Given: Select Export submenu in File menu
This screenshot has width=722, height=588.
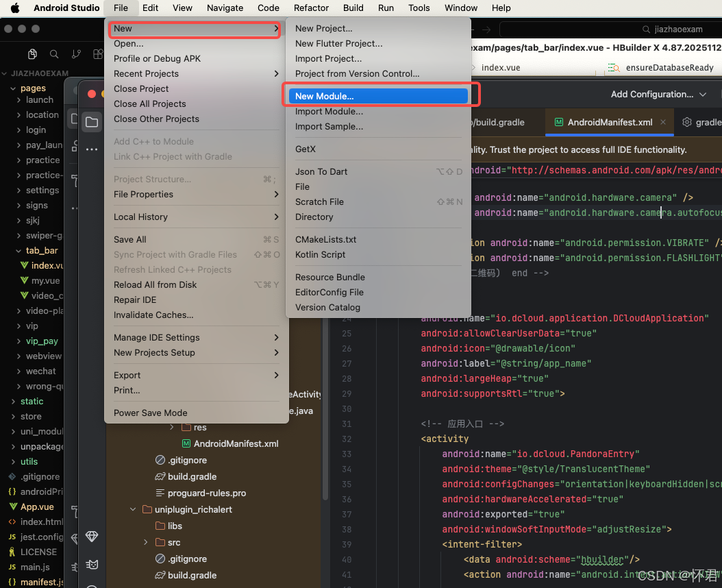Looking at the screenshot, I should [196, 375].
